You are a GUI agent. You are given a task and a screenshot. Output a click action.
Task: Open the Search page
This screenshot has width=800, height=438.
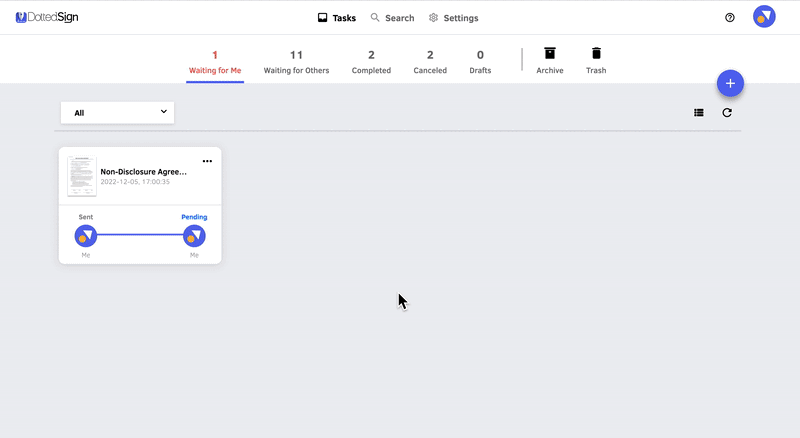[x=392, y=18]
